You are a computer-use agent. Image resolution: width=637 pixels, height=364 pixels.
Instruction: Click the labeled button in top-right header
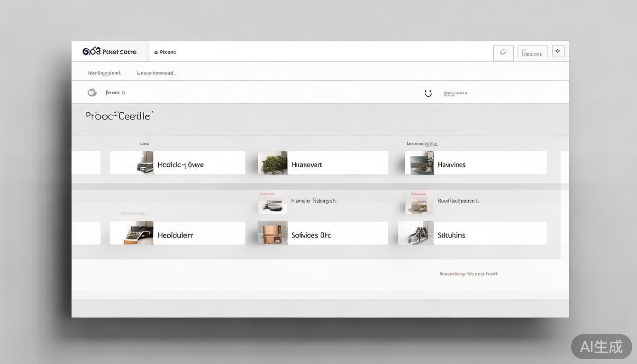(x=532, y=54)
